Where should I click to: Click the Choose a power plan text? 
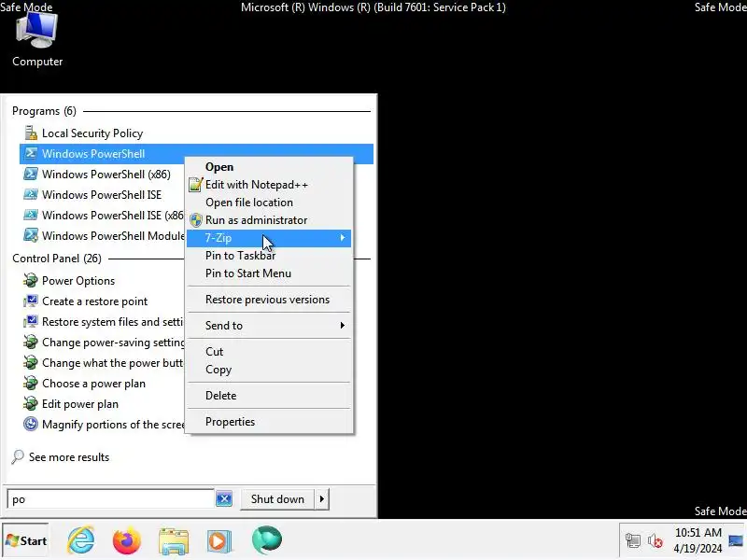pos(94,384)
